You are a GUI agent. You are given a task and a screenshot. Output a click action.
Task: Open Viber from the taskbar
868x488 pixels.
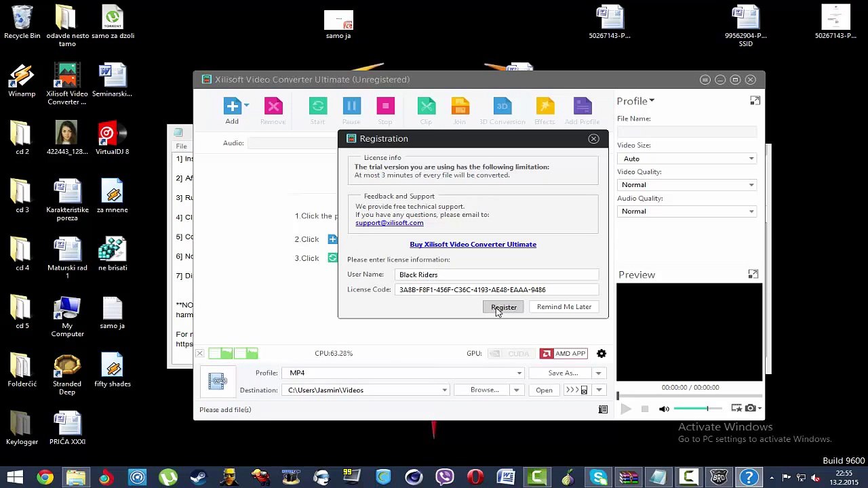tap(444, 477)
